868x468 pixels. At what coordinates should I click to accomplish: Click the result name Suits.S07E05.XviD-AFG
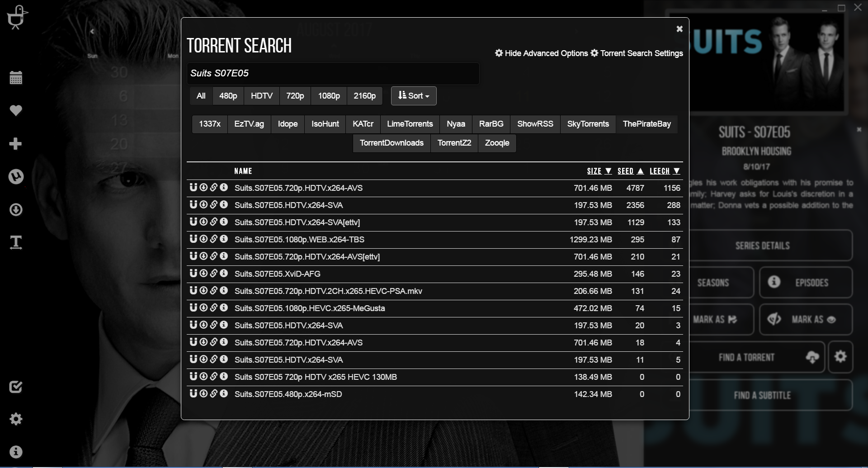(x=278, y=274)
